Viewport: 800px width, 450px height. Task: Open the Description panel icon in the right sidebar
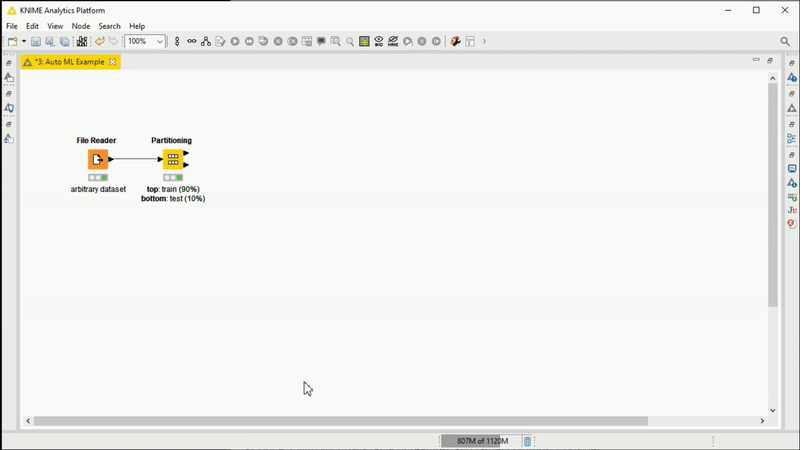click(792, 78)
